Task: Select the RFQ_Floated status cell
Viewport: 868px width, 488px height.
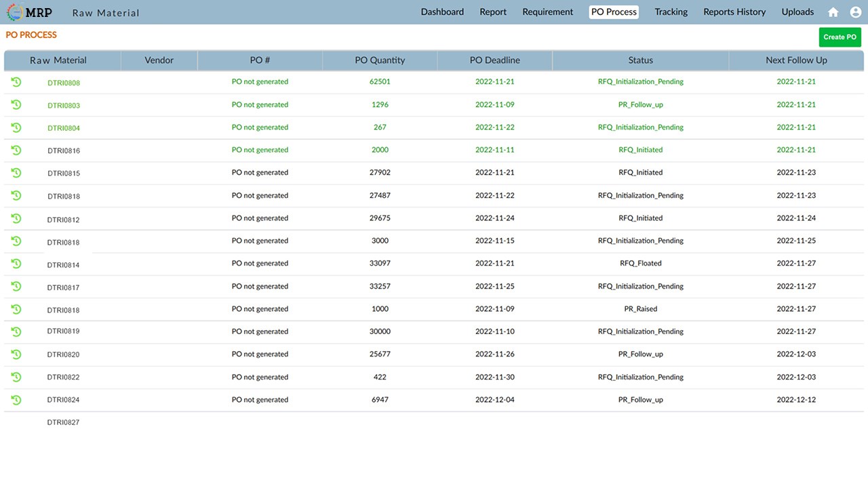Action: pos(641,263)
